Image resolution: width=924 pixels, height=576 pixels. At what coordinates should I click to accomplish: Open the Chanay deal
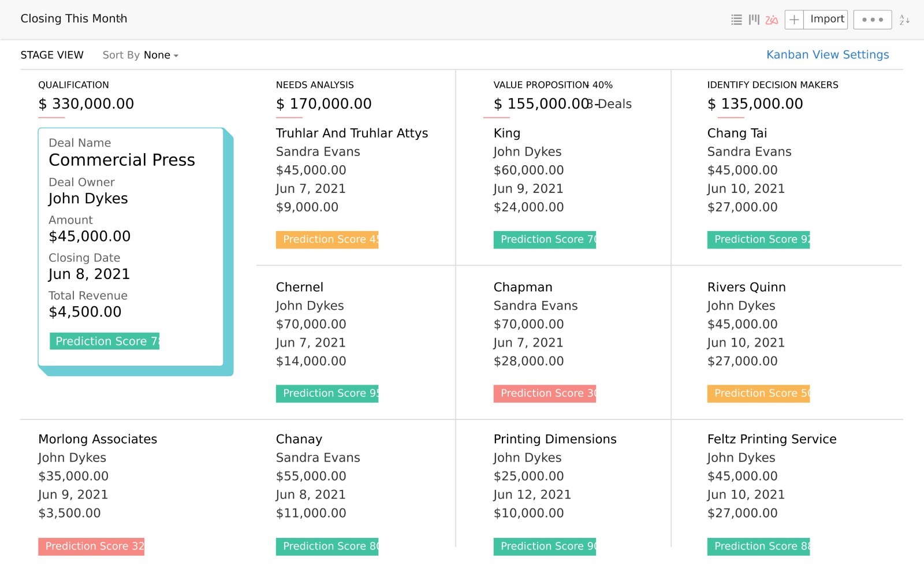coord(299,439)
